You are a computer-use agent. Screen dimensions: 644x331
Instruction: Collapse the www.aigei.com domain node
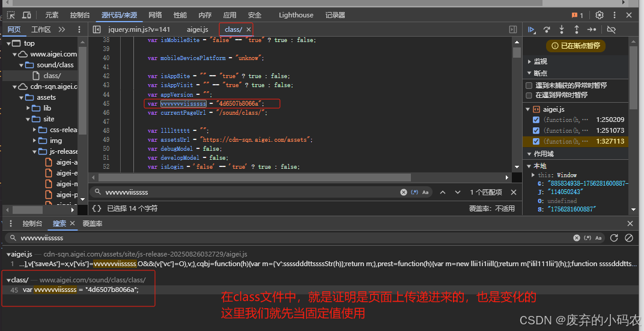point(15,54)
